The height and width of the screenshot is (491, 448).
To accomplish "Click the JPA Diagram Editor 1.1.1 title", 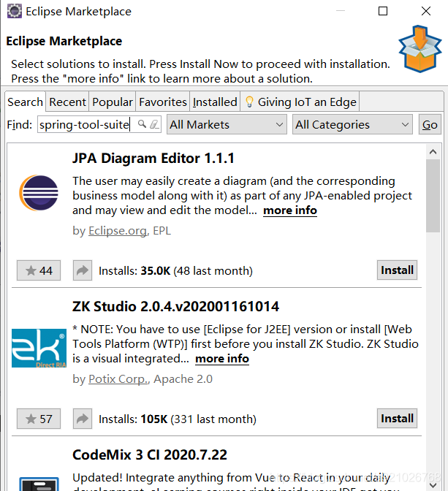I will (x=153, y=158).
